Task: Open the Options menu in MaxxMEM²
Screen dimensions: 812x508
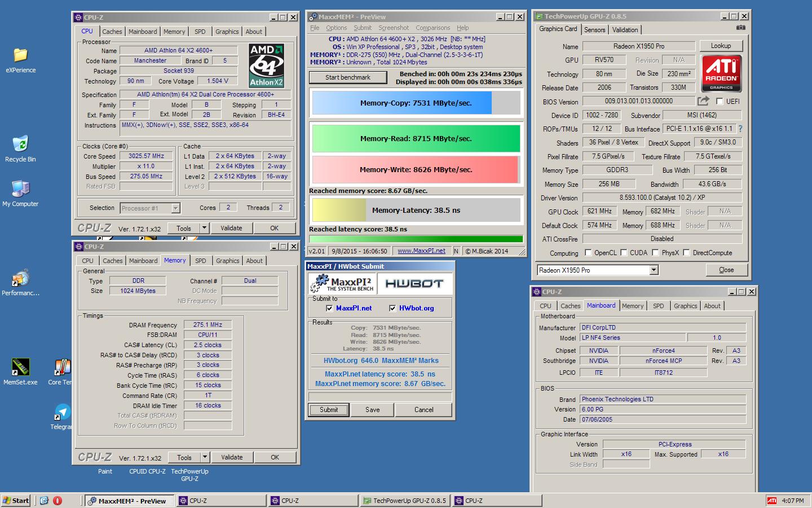Action: (336, 28)
